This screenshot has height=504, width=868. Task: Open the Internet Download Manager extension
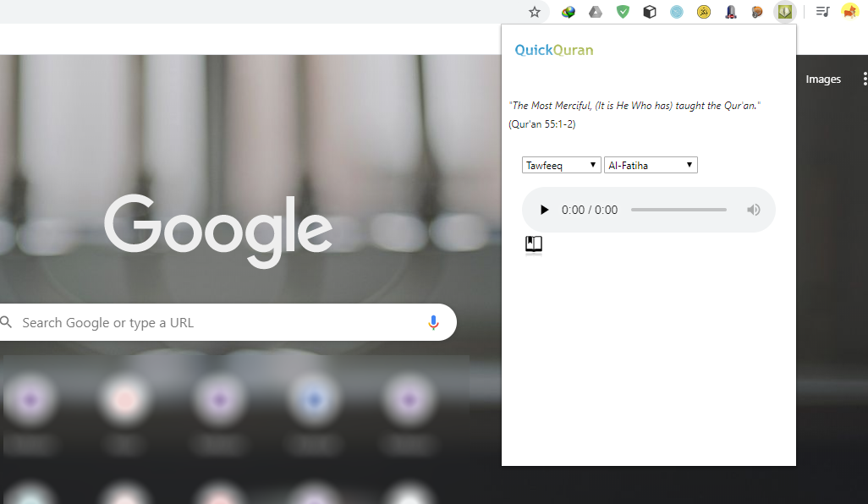[568, 12]
